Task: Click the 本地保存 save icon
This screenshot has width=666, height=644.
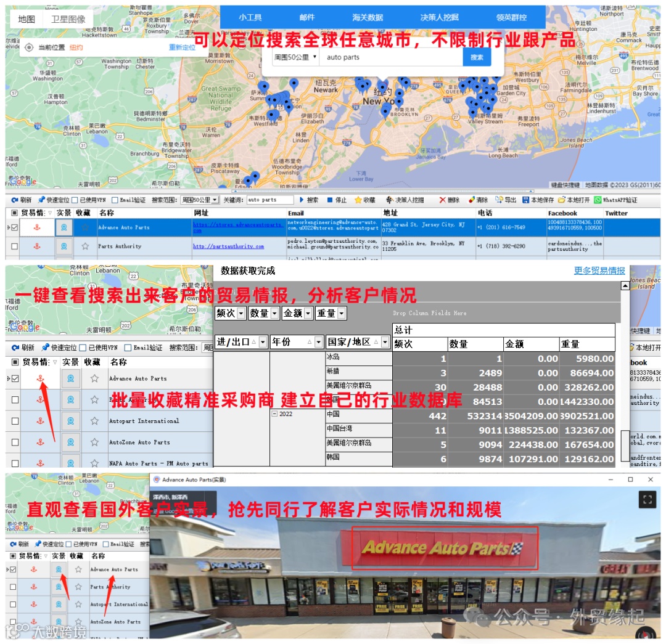Action: pos(526,200)
